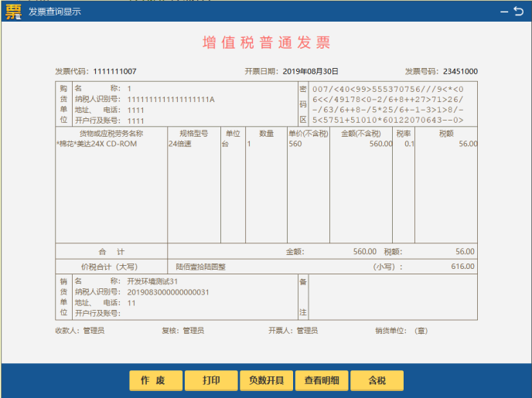This screenshot has width=532, height=398.
Task: Select invoice code 1111111007
Action: click(x=114, y=72)
